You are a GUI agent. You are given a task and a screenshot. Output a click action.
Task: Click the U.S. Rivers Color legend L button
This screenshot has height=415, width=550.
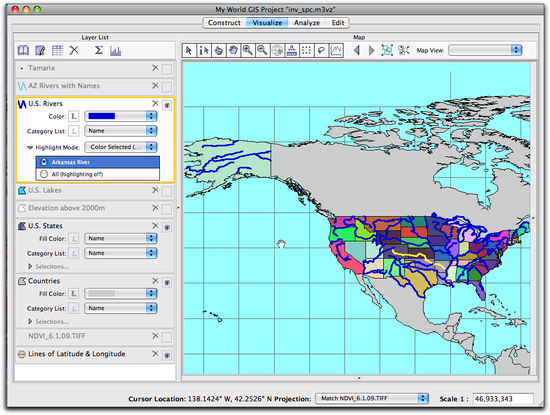coord(74,116)
